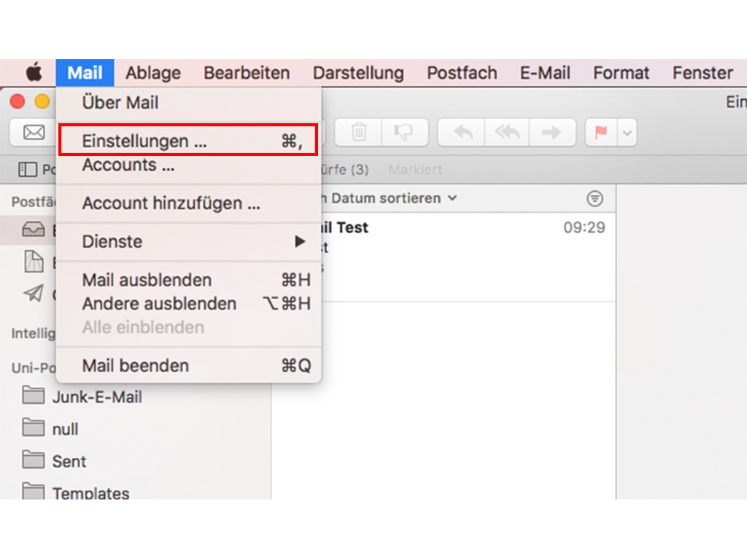Mark message as junk with thumbs-down icon
747x560 pixels.
pos(403,132)
